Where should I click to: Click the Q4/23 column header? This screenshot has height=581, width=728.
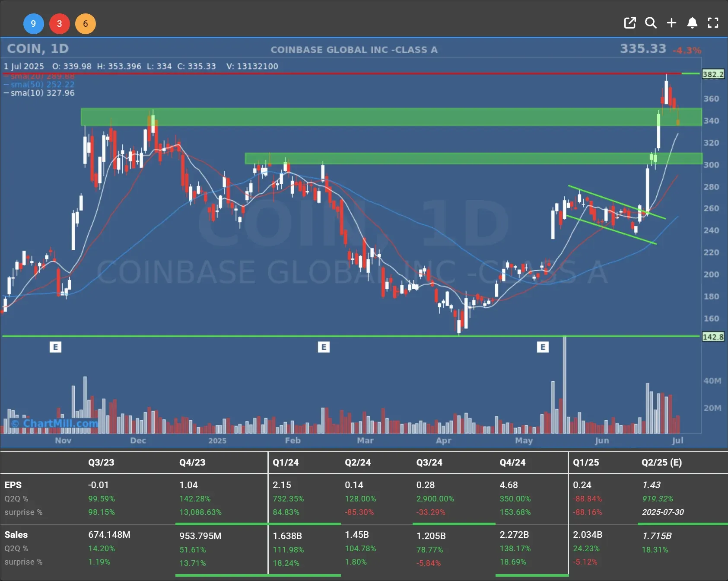(192, 462)
